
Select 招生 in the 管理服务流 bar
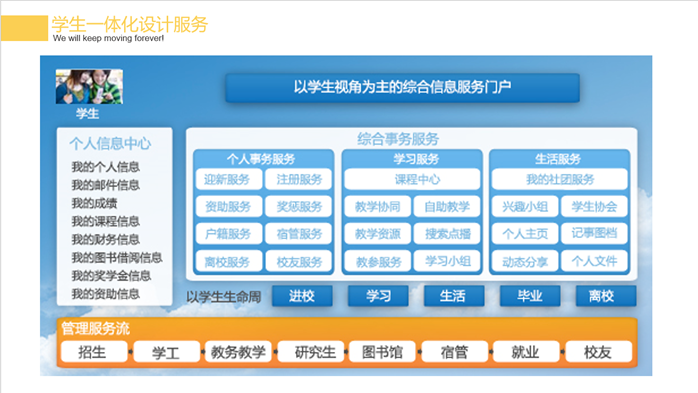pos(94,352)
